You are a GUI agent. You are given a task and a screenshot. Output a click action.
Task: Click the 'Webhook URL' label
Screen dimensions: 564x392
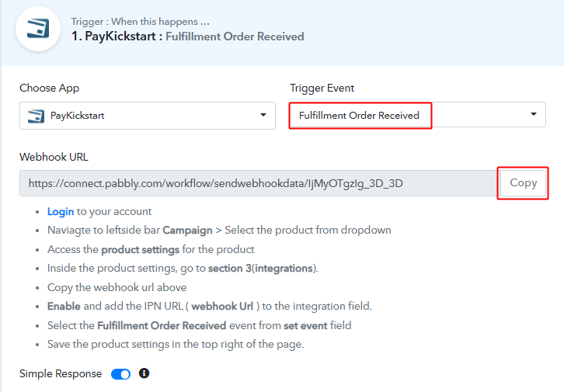(x=54, y=157)
